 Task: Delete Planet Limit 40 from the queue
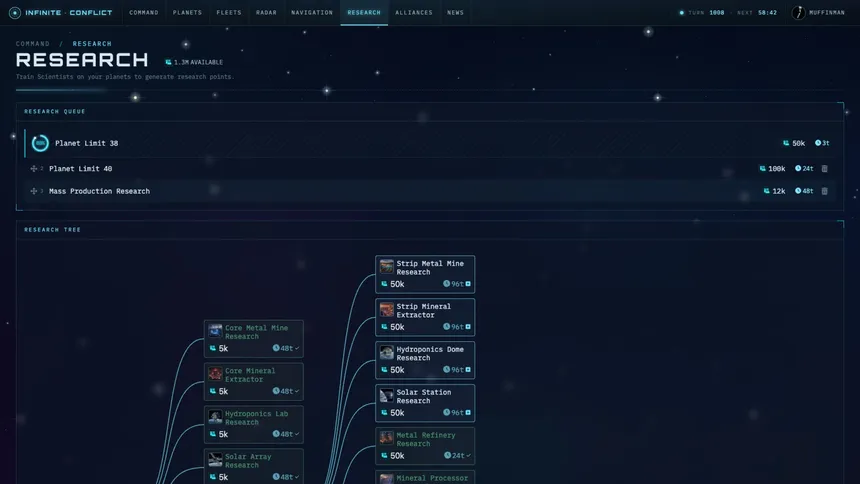[x=824, y=168]
